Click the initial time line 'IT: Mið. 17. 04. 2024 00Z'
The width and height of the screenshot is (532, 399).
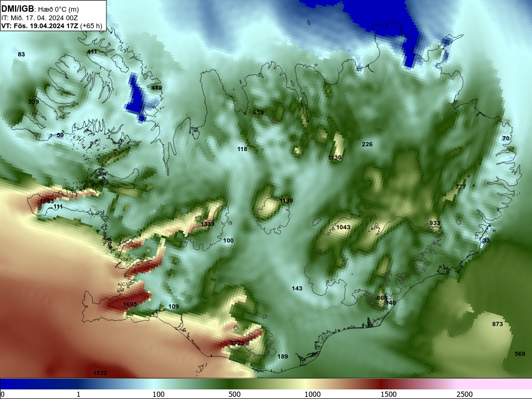coord(39,18)
